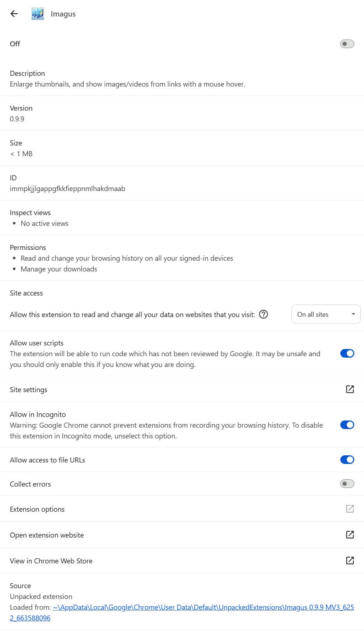Click the Open extension website label
This screenshot has width=364, height=637.
point(47,535)
